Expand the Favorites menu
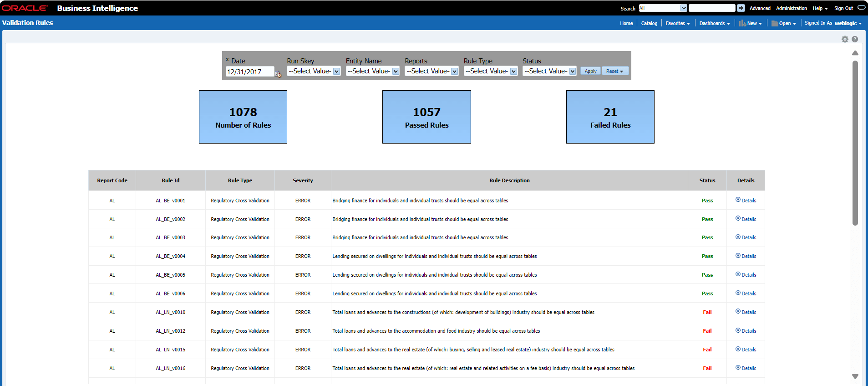The height and width of the screenshot is (386, 868). (x=678, y=23)
